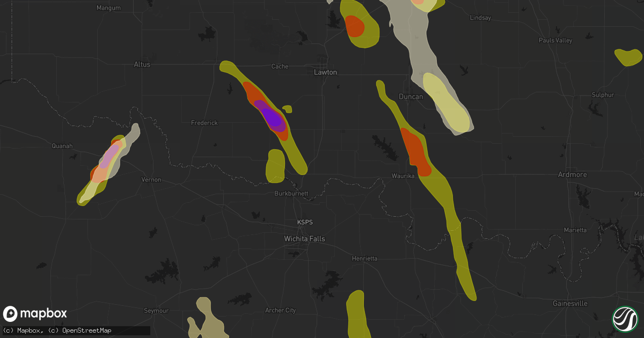
Task: Click the Mapbox logo
Action: (x=35, y=314)
